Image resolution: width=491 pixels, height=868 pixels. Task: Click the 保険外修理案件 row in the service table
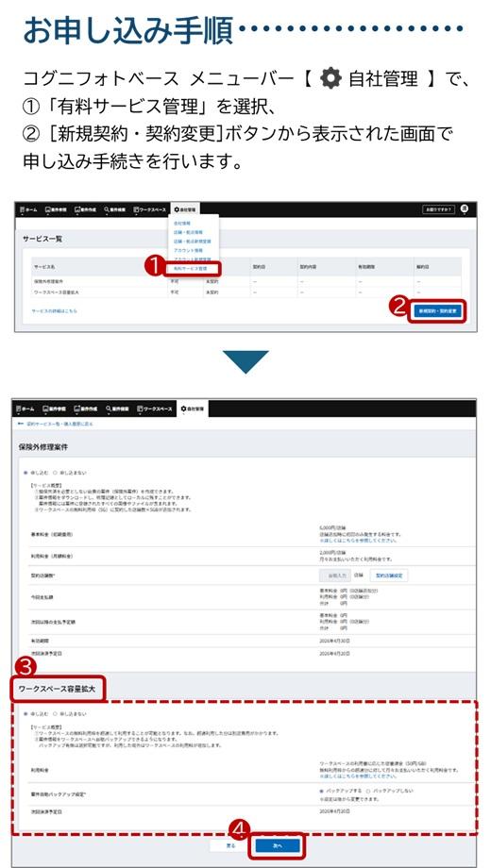247,281
